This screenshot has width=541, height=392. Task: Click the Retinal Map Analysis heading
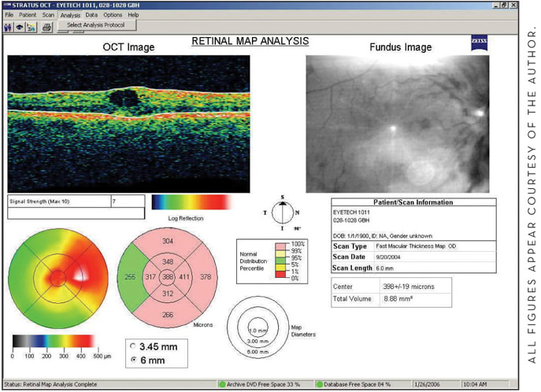click(250, 41)
